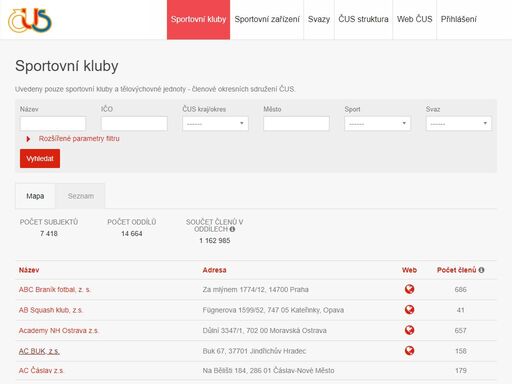This screenshot has width=512, height=384.
Task: Focus the Název input field
Action: point(53,123)
